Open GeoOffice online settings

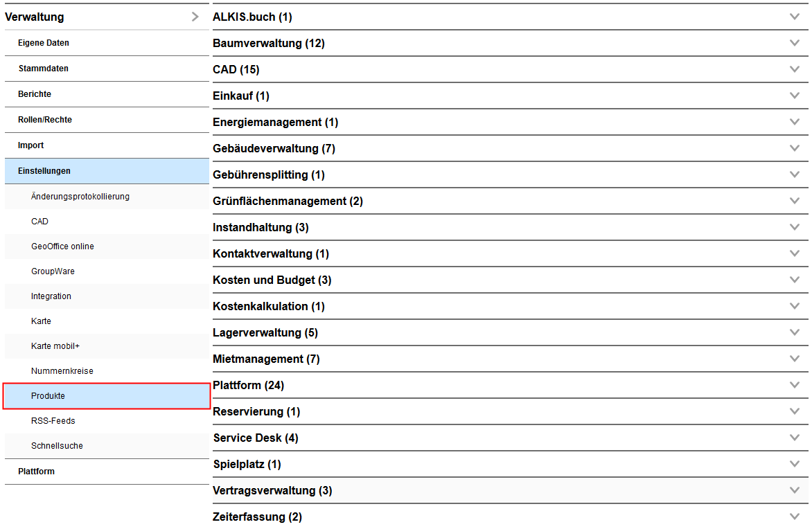[x=62, y=246]
